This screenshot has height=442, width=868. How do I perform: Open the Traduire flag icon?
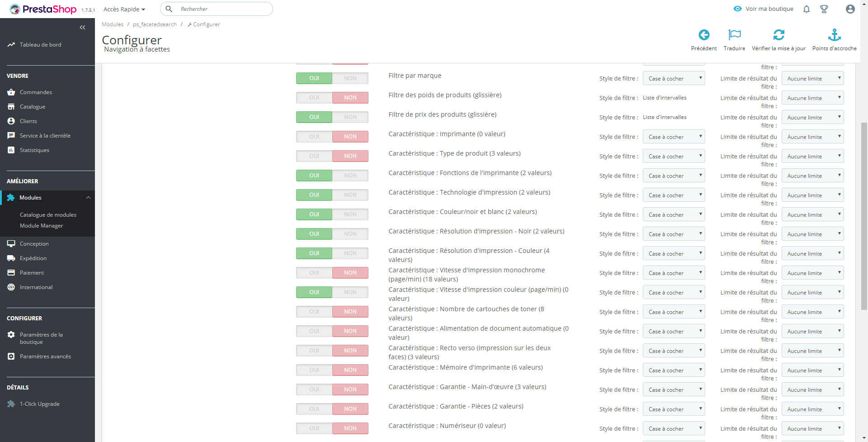[735, 35]
